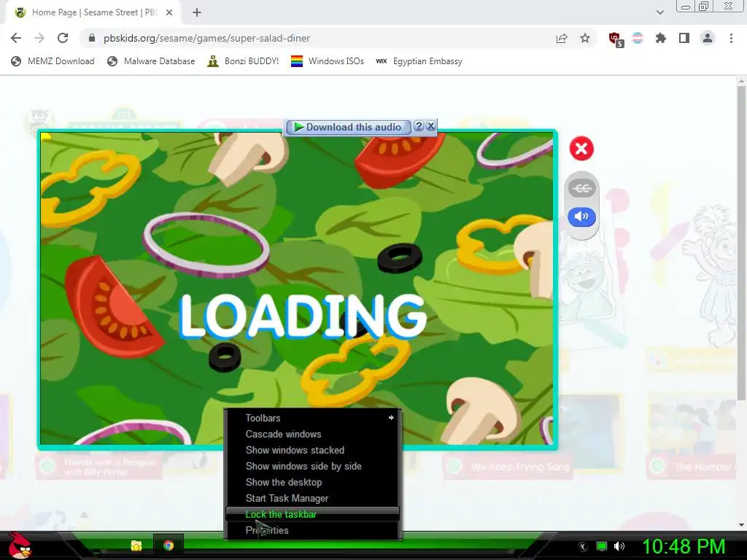Reload the Sesame Street game page
Image resolution: width=747 pixels, height=560 pixels.
[63, 38]
